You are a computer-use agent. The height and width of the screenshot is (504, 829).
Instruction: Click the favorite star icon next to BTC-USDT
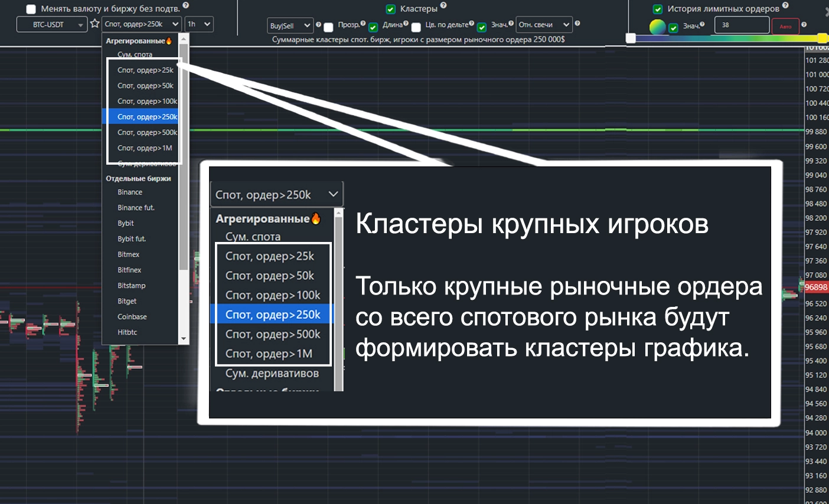click(94, 24)
